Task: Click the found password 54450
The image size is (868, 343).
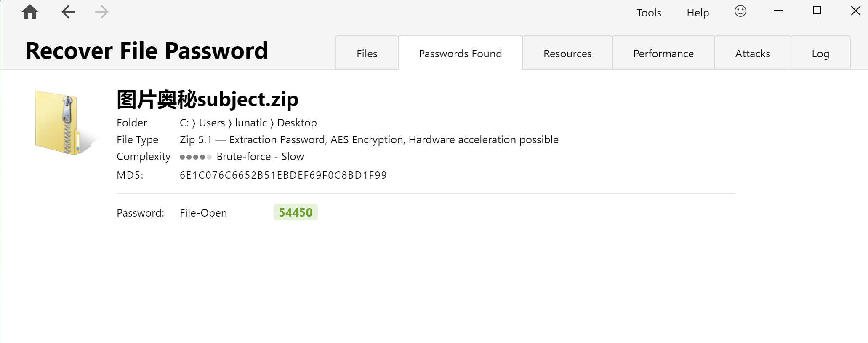Action: click(296, 212)
